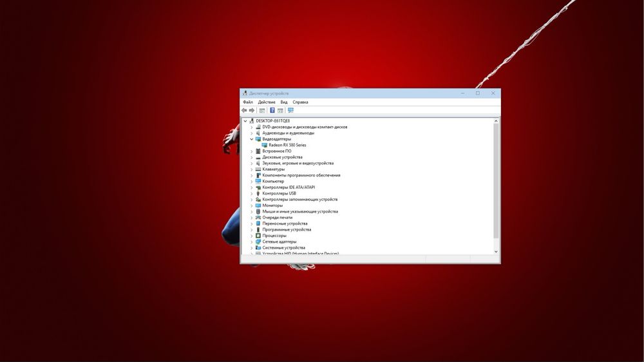This screenshot has width=644, height=362.
Task: Select the Встроенное ПО label
Action: (x=277, y=151)
